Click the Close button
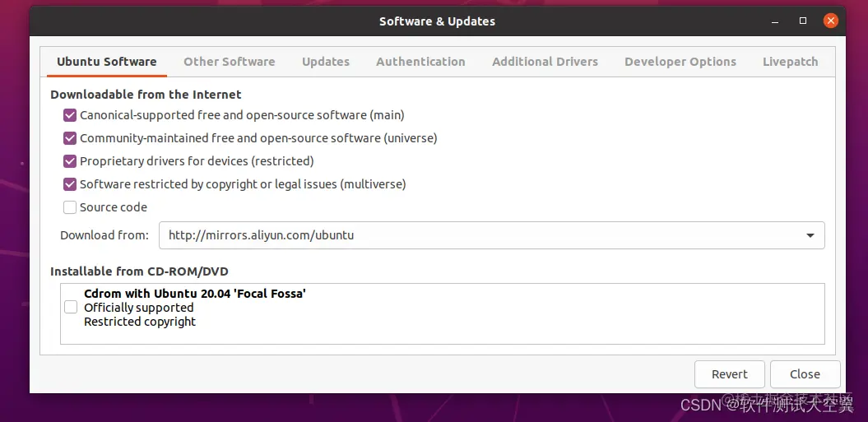Screen dimensions: 868x422 pyautogui.click(x=805, y=374)
